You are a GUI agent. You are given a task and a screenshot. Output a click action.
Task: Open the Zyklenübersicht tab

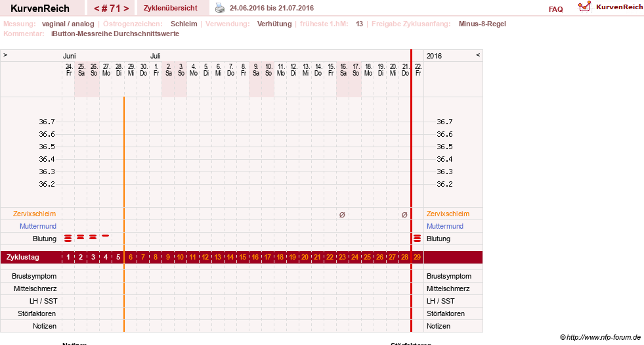coord(171,8)
